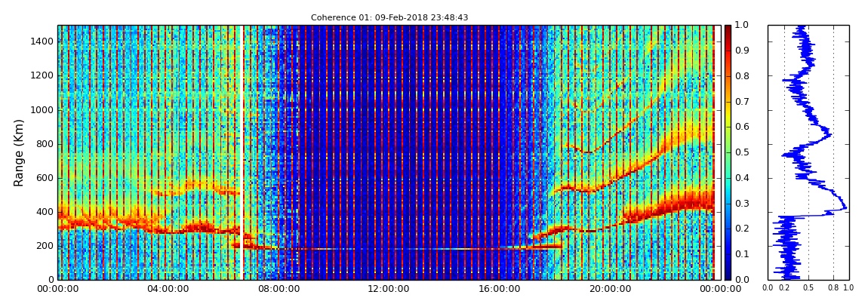Select the 1200 range tick label
Screen dimensions: 868x307
click(42, 75)
